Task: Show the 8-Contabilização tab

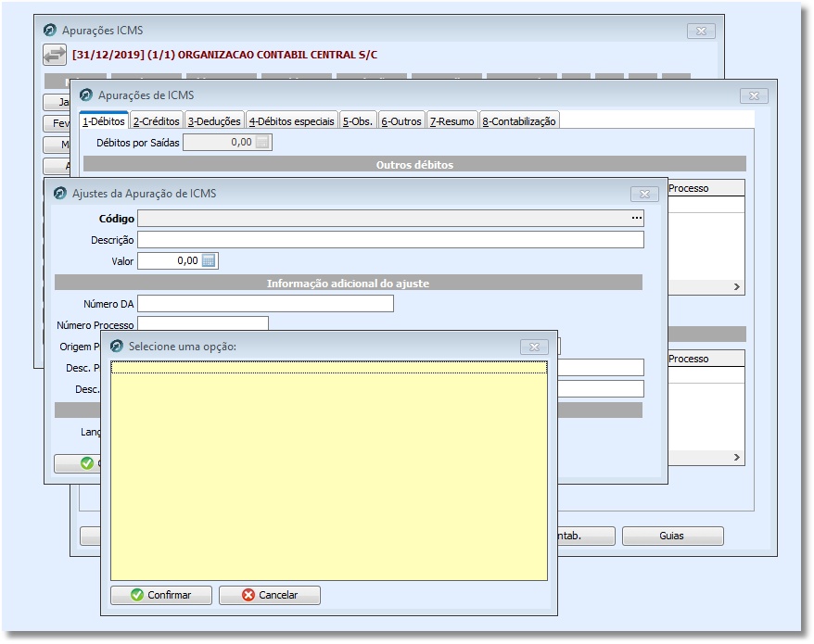Action: 519,120
